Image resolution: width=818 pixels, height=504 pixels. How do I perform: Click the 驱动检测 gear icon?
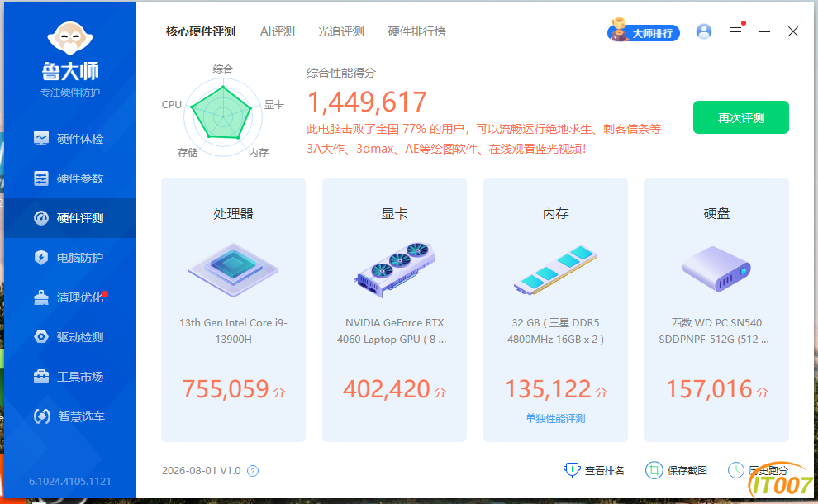coord(41,337)
